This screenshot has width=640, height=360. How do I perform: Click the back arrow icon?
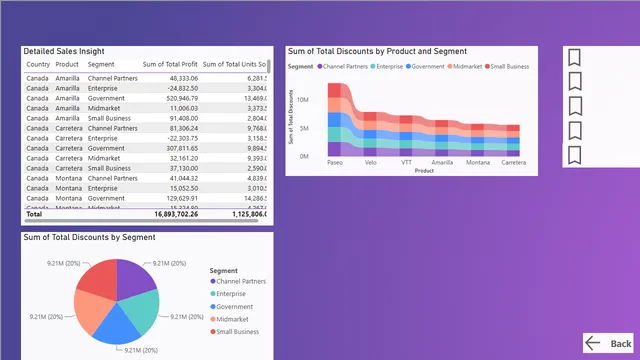(592, 343)
